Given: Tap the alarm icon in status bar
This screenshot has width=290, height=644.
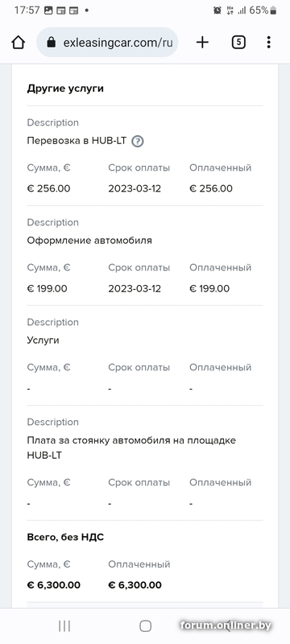Looking at the screenshot, I should (217, 10).
